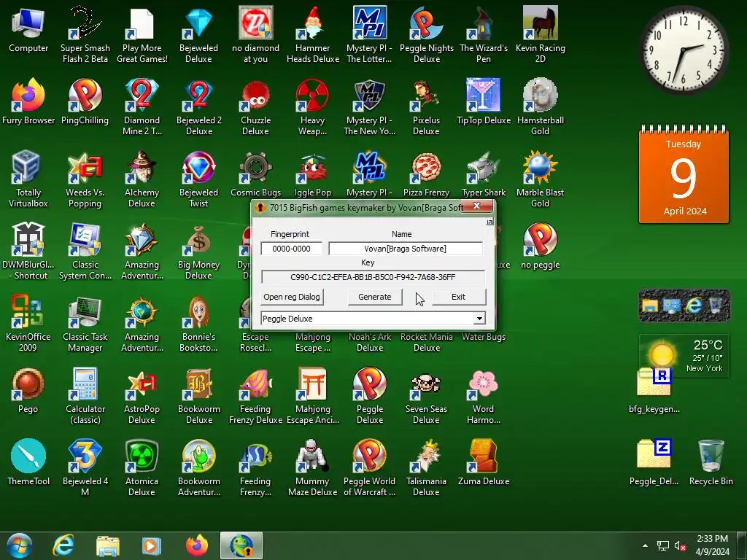The width and height of the screenshot is (747, 560).
Task: Select the no peggle desktop icon
Action: (541, 246)
